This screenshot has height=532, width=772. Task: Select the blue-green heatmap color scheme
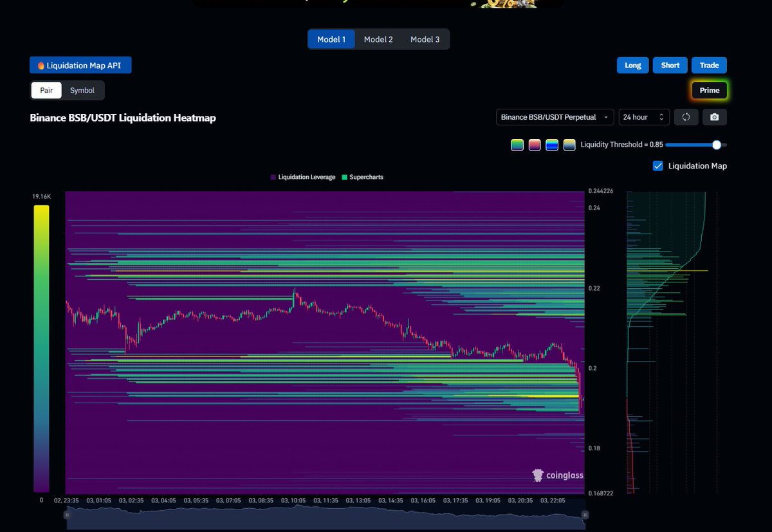pyautogui.click(x=552, y=145)
